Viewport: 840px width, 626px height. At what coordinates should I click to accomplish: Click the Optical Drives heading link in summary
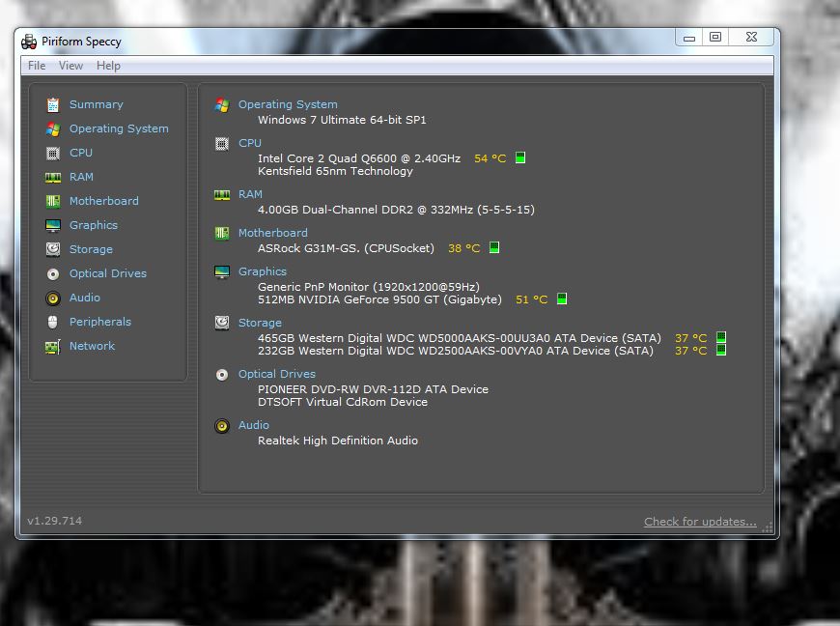(277, 374)
